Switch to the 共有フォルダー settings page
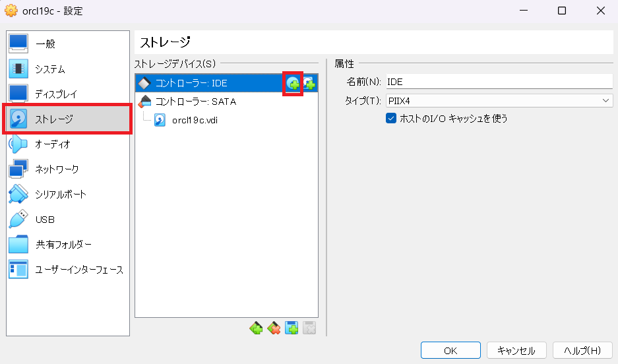 [63, 245]
